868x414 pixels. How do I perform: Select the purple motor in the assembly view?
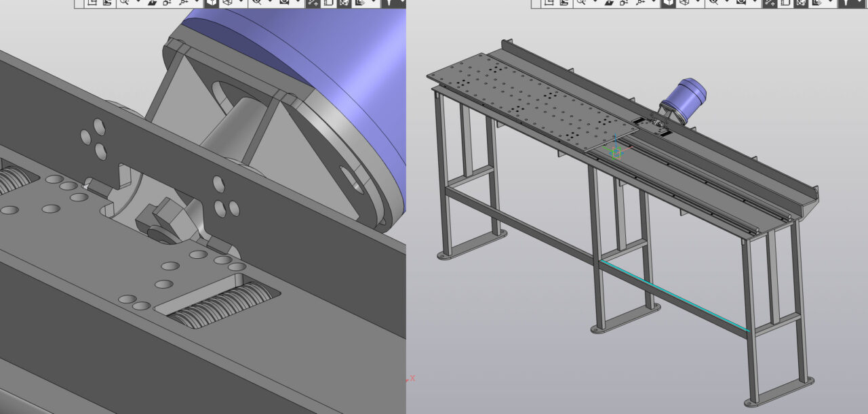click(x=684, y=101)
